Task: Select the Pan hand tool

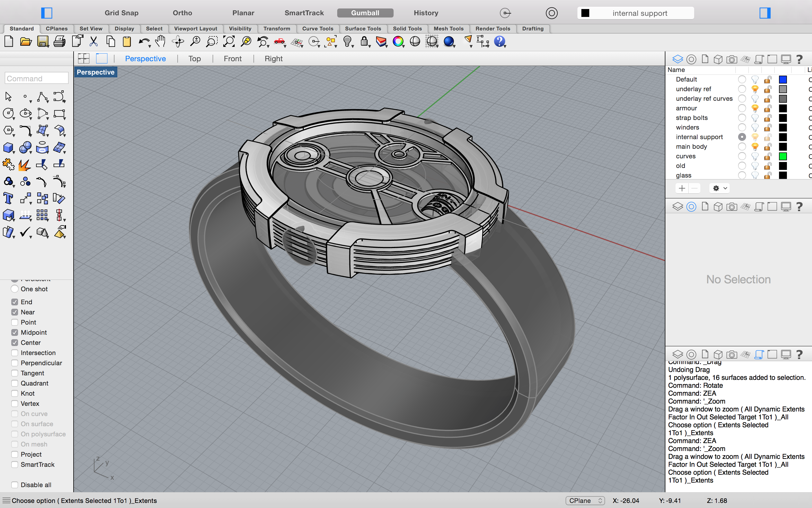Action: (160, 42)
